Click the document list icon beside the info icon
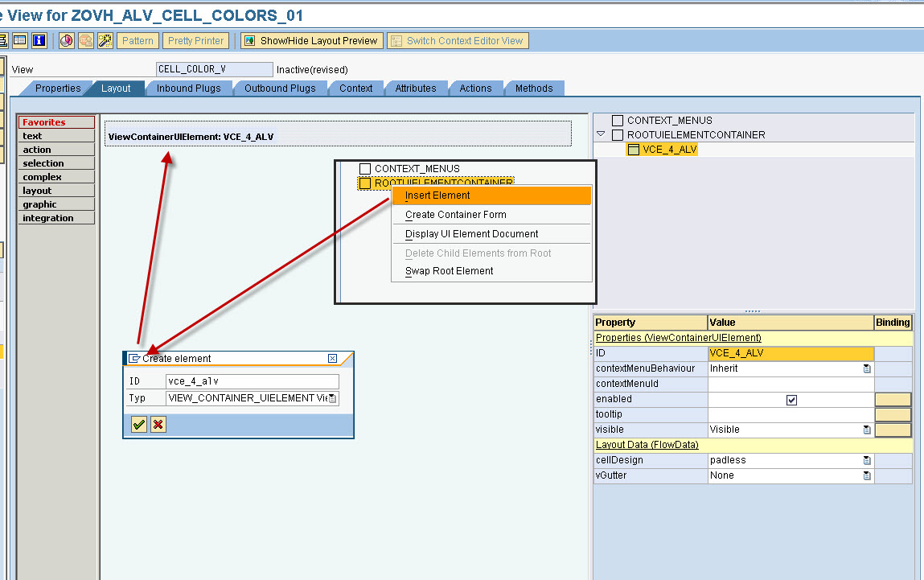This screenshot has height=580, width=924. 19,39
